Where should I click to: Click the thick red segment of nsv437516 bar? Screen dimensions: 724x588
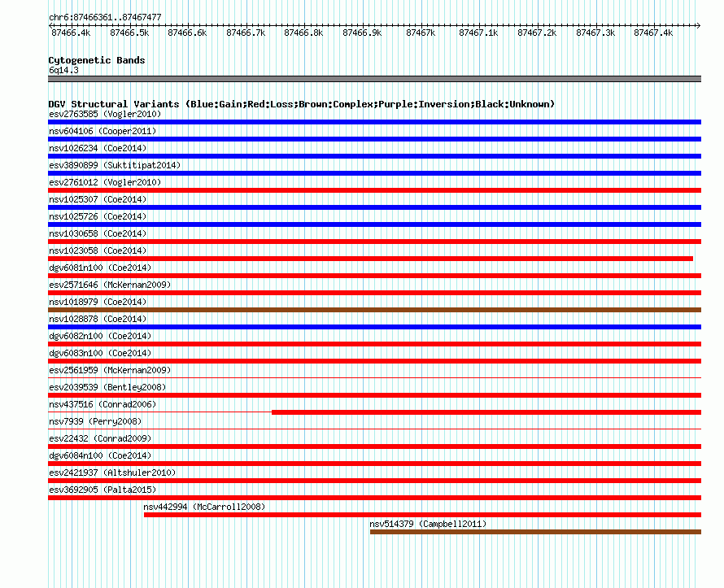(486, 412)
